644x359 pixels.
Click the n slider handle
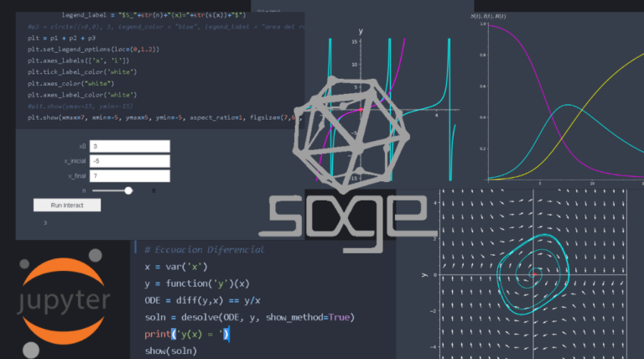128,190
